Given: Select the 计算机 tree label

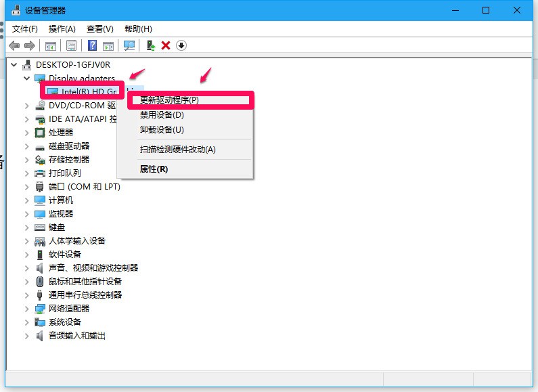Looking at the screenshot, I should [61, 200].
